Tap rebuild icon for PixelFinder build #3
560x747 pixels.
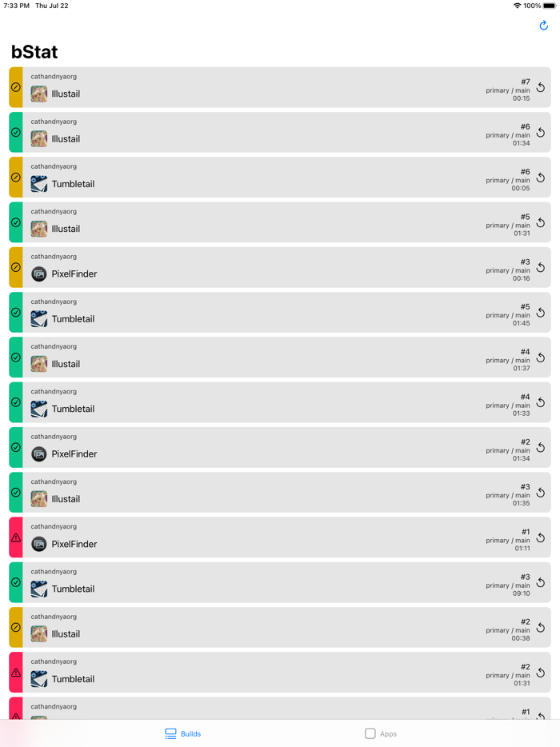click(541, 268)
